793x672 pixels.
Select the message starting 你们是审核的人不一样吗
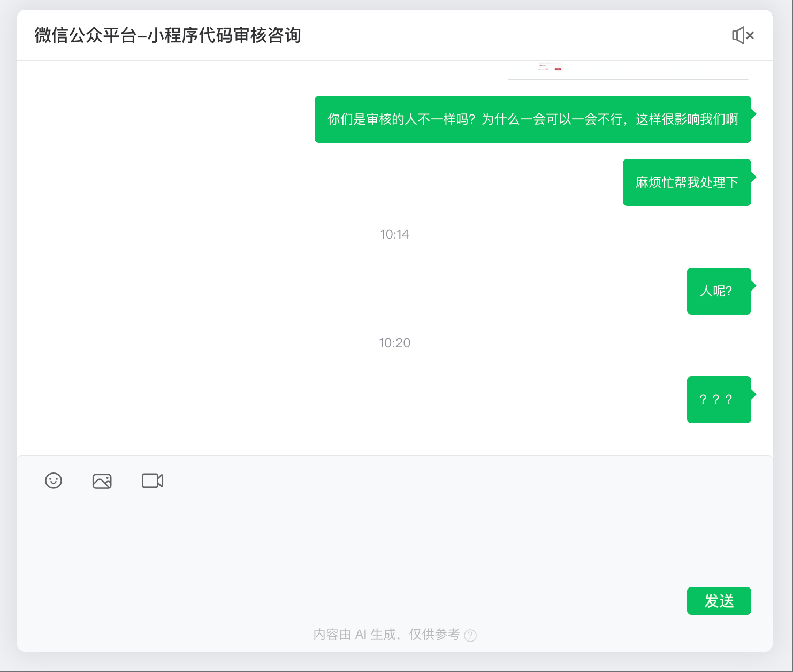(x=533, y=119)
